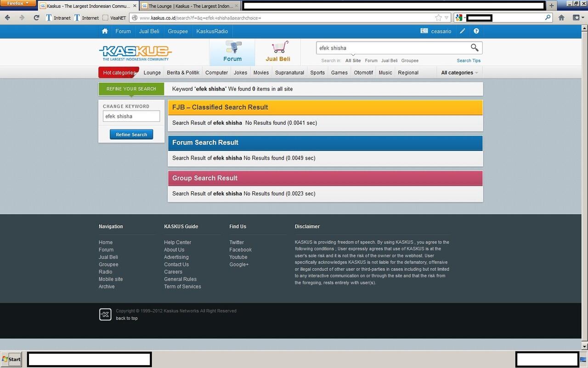Open the URL history dropdown arrow
The height and width of the screenshot is (368, 588).
(446, 18)
